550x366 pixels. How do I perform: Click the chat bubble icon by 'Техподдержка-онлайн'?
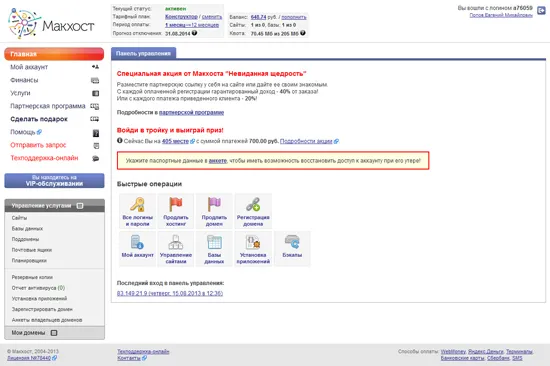tap(95, 158)
